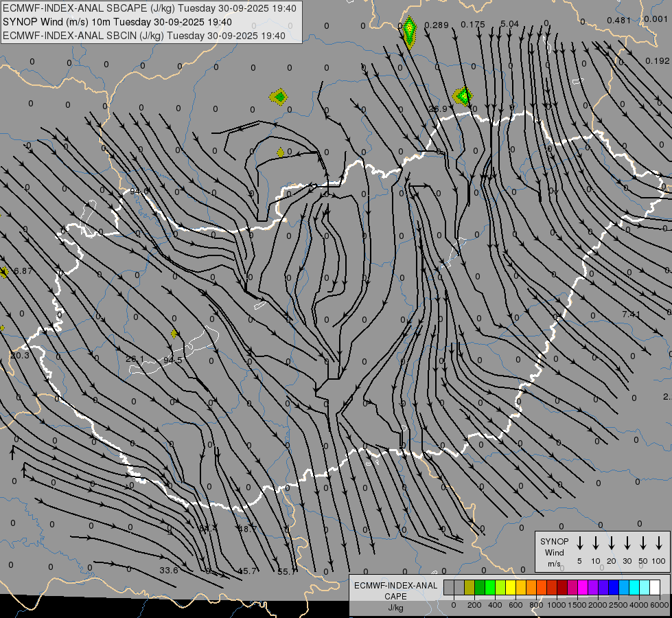This screenshot has height=618, width=672.
Task: Select the olive swatch in the CAPE legend
Action: click(x=470, y=588)
